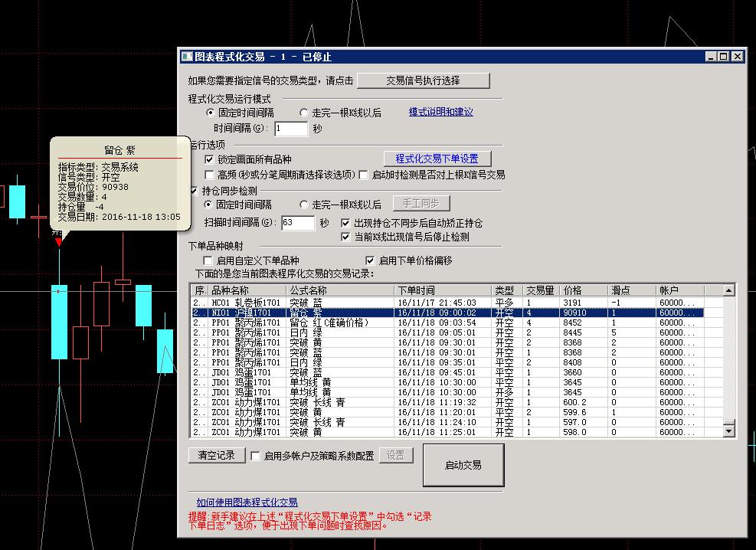Toggle the 持仓同步检测 checkbox
The image size is (756, 550).
pos(195,191)
